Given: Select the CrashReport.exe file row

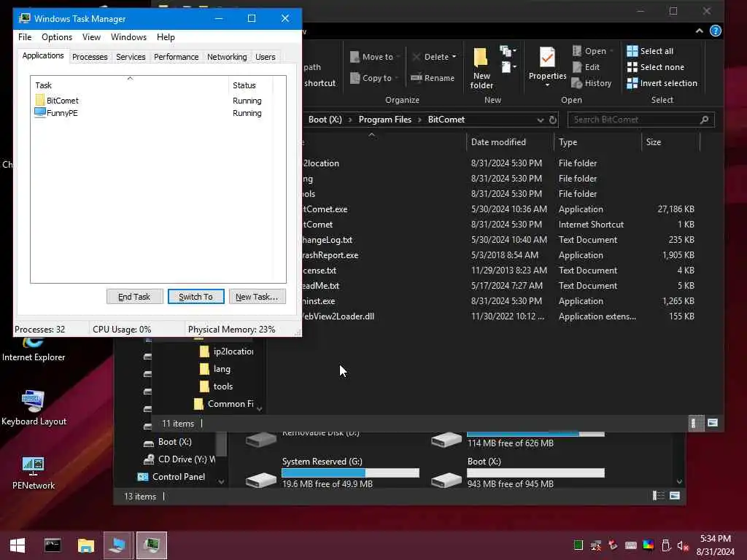Looking at the screenshot, I should (x=500, y=255).
